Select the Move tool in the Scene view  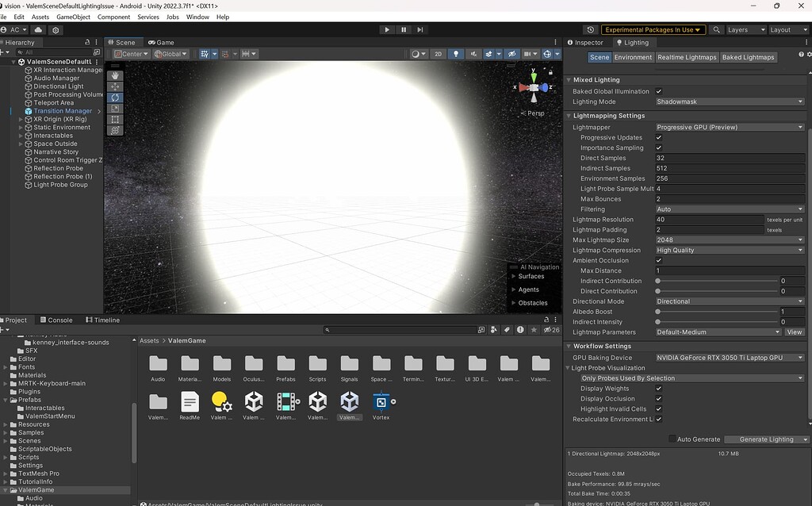click(115, 86)
